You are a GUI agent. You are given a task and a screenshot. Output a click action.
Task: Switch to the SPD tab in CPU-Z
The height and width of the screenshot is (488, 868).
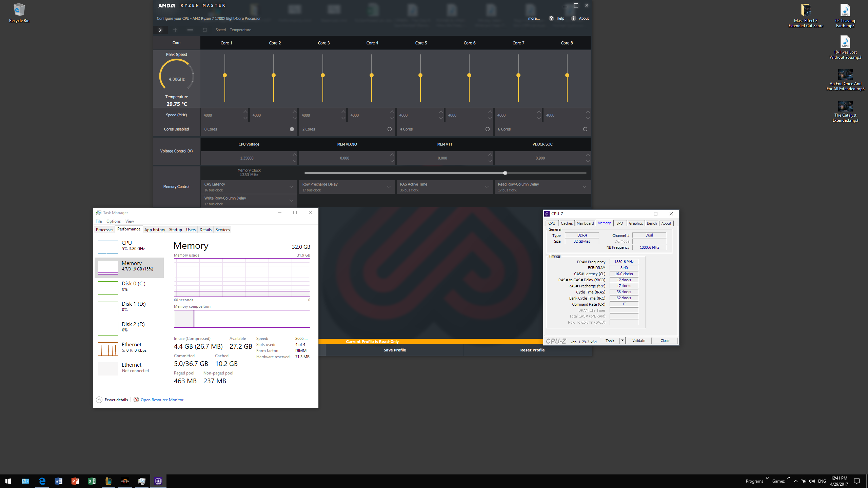coord(619,223)
